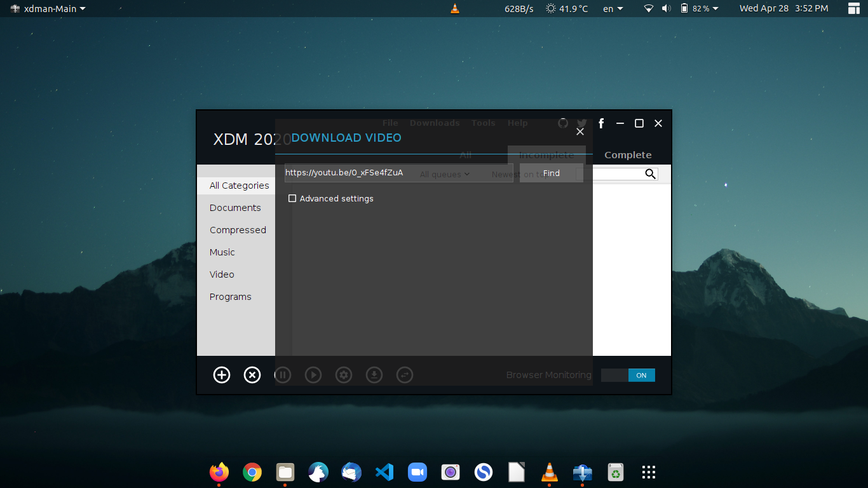
Task: Click the add new download plus icon
Action: 221,375
